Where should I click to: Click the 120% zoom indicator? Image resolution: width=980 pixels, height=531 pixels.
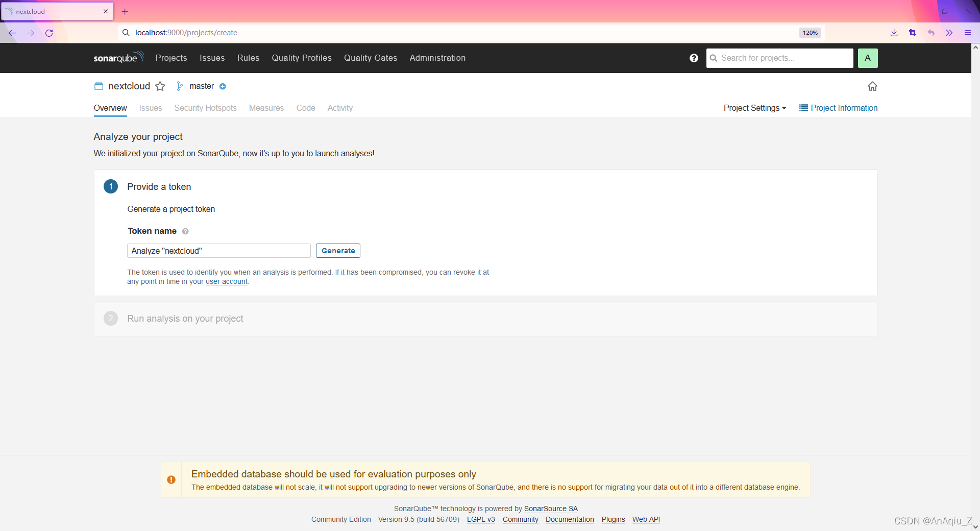tap(810, 33)
